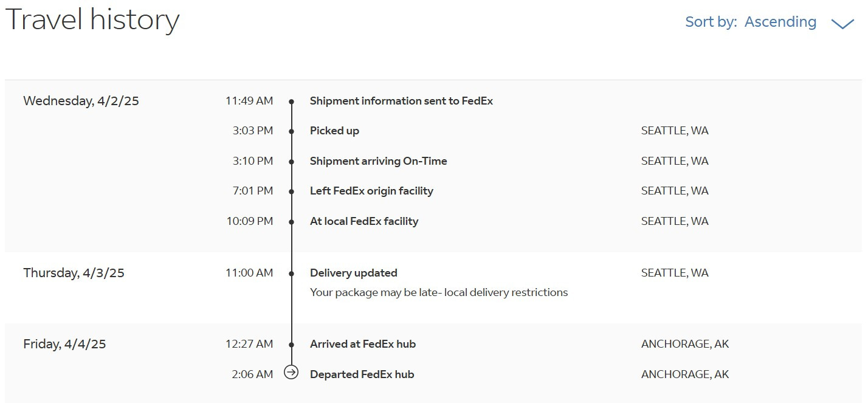Click the Thursday, 4/3/25 date heading
The width and height of the screenshot is (868, 403).
(x=74, y=273)
